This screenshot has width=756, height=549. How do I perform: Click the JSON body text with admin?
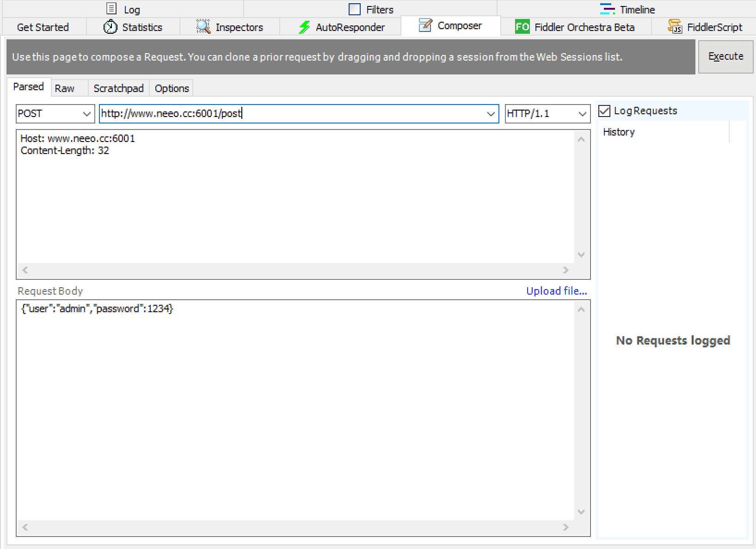coord(97,308)
